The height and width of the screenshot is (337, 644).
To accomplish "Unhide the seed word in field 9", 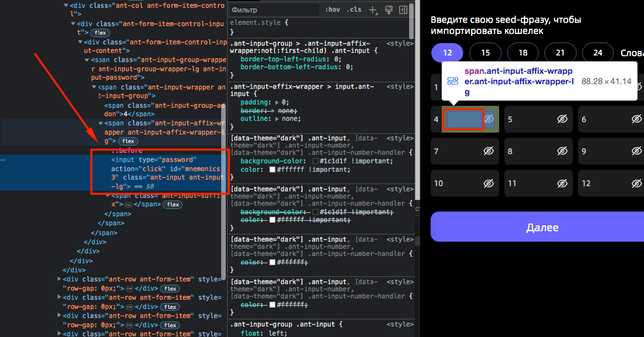I will pos(636,152).
